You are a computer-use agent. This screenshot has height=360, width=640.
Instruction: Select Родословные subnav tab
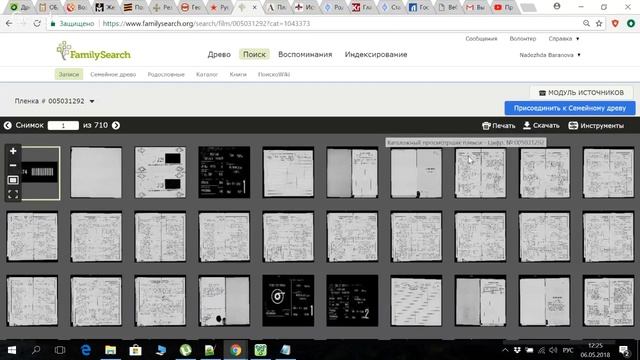point(166,74)
